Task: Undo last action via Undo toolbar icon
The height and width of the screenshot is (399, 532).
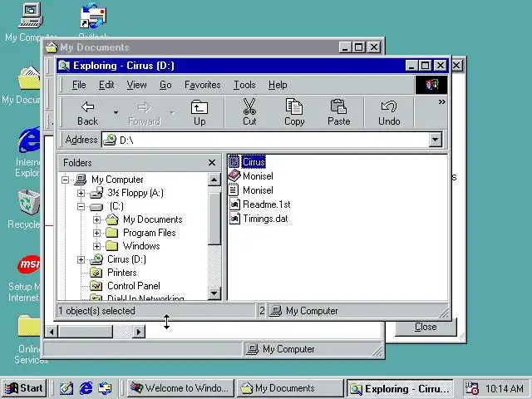Action: point(389,113)
